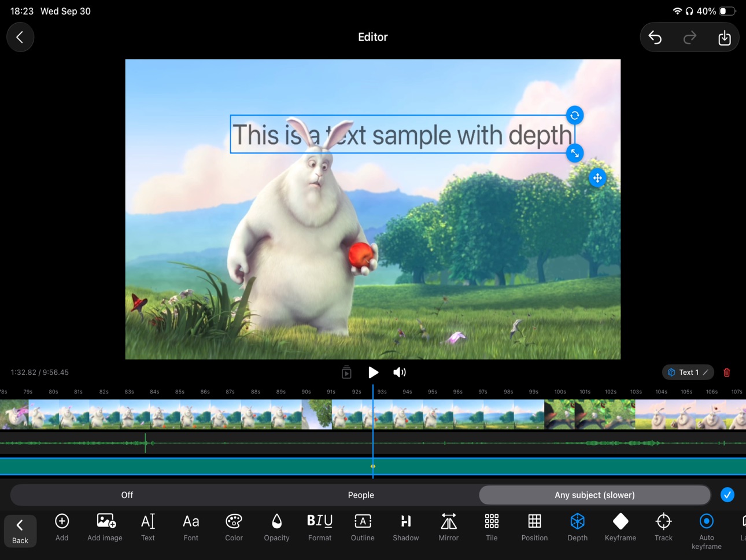Delete Text 1 with the red trash icon

pos(727,373)
